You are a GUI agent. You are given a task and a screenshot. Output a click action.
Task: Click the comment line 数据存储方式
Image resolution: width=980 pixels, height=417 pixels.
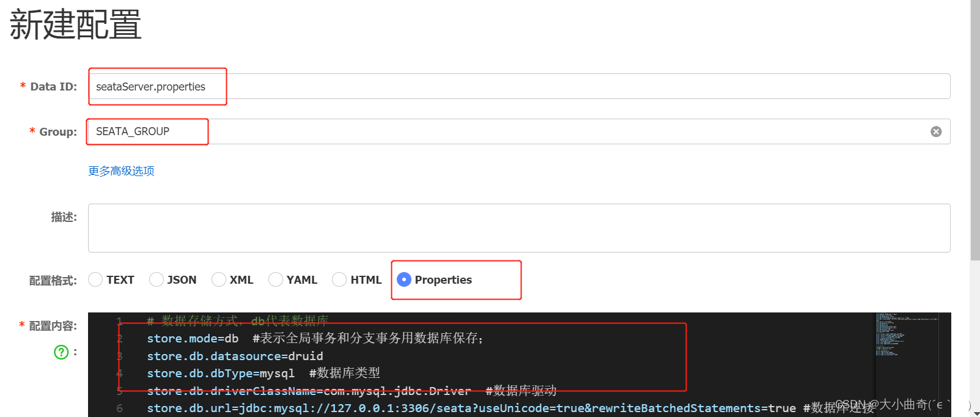237,320
